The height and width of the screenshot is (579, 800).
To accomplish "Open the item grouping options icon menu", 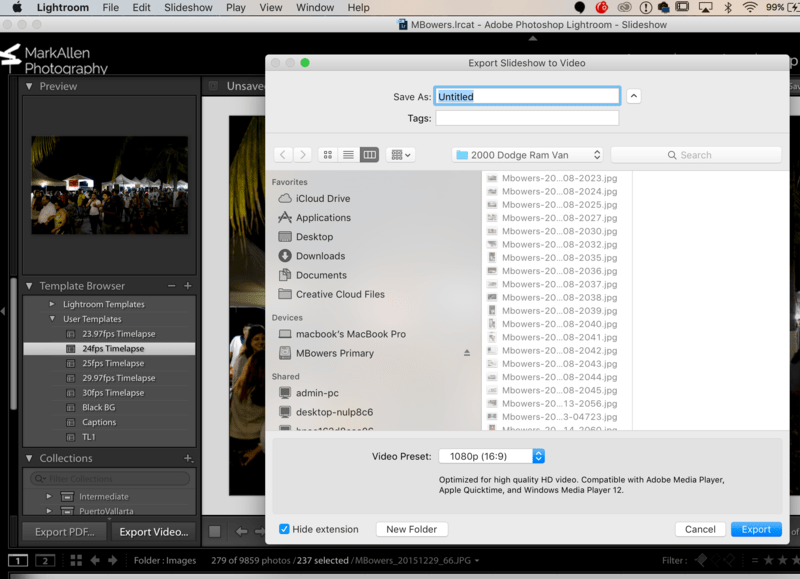I will 398,154.
